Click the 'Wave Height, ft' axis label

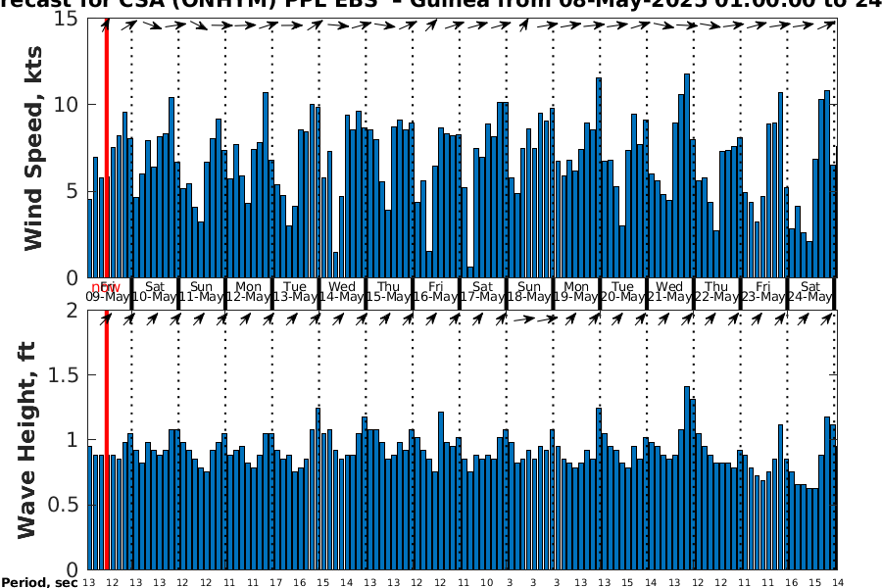(27, 439)
